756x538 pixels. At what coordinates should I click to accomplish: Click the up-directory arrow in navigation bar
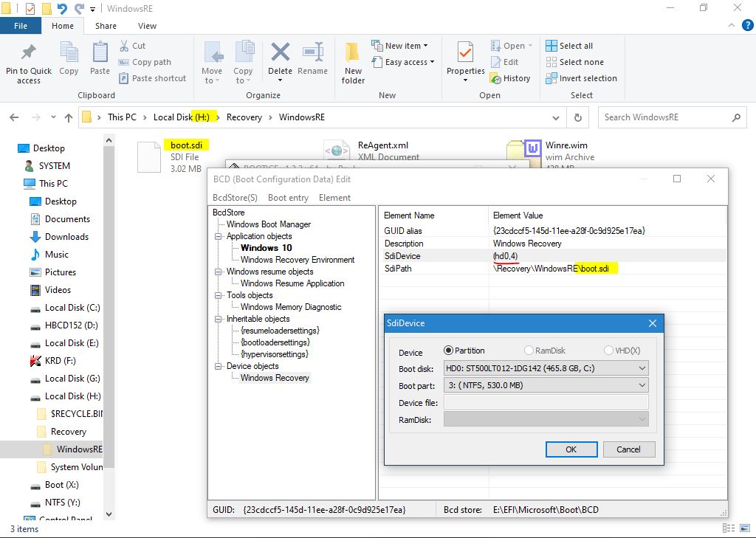[69, 117]
